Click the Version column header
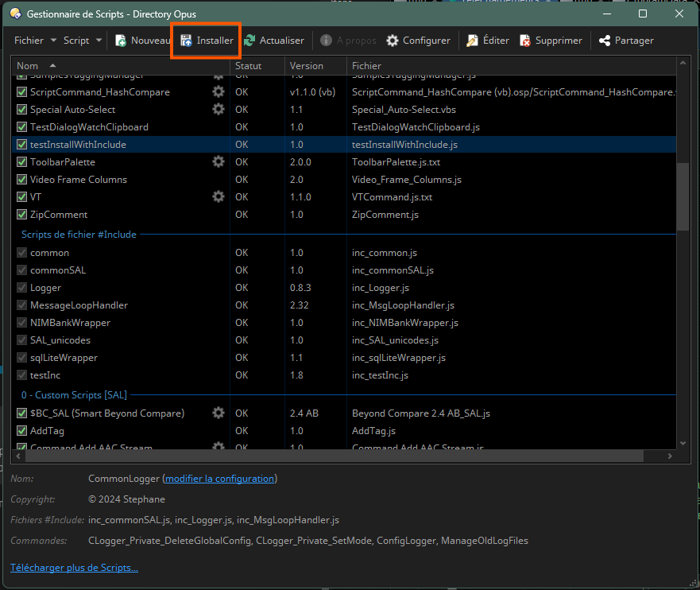700x590 pixels. (307, 66)
